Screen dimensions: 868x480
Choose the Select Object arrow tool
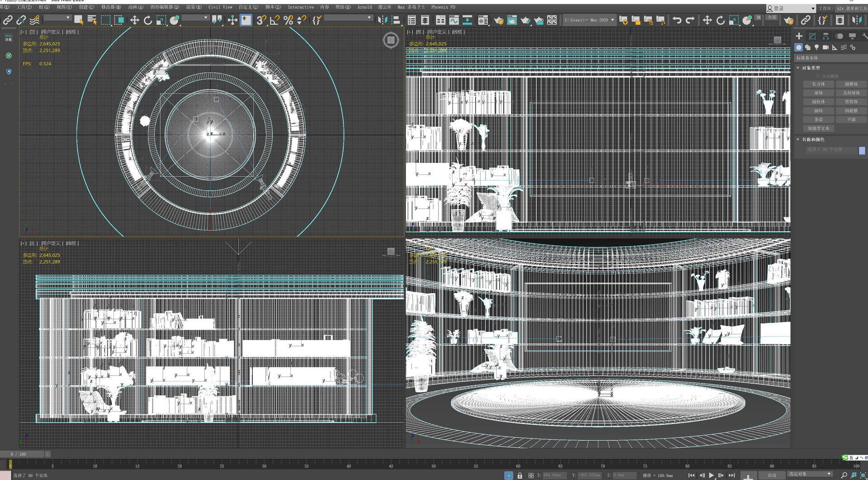tap(79, 20)
